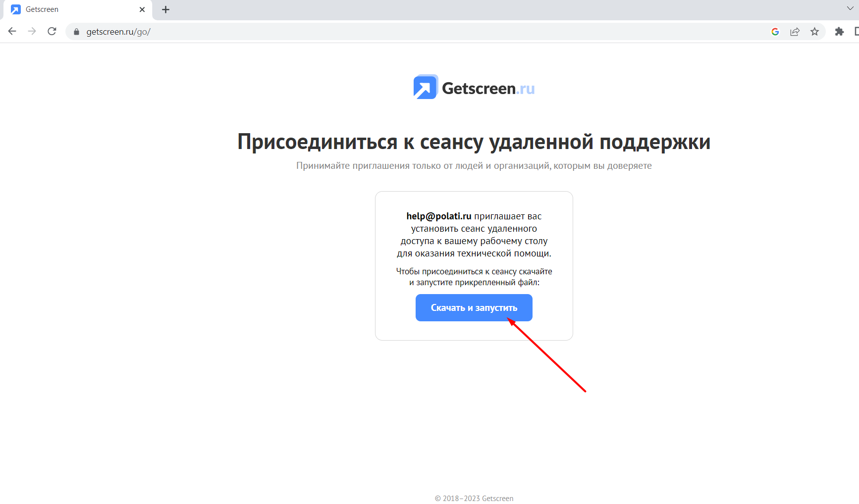
Task: Click the Getscreen favicon on the browser tab
Action: pos(16,9)
